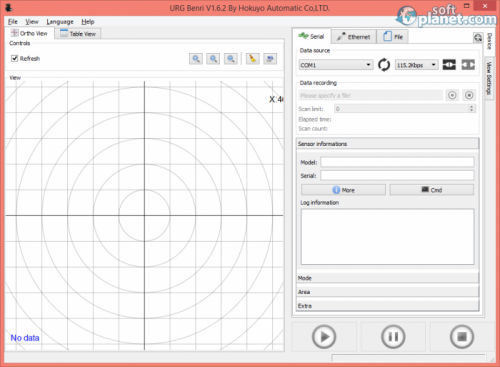Click the third zoom magnifier icon

[231, 59]
